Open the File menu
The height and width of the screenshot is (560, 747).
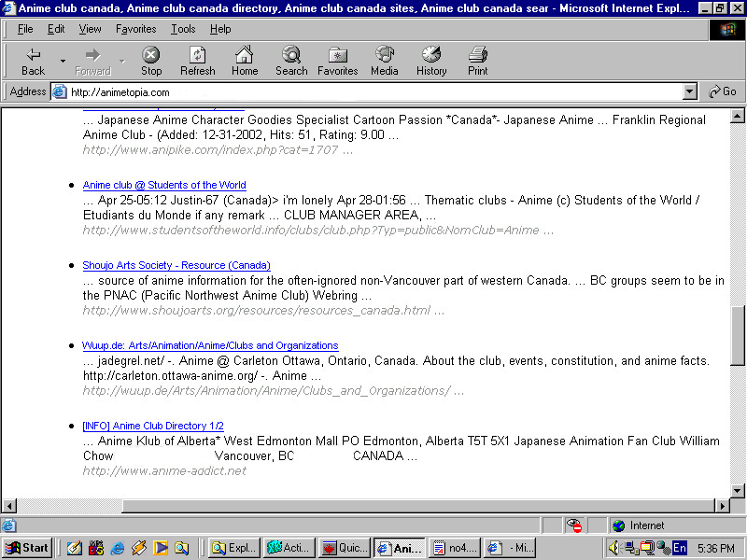[x=25, y=29]
